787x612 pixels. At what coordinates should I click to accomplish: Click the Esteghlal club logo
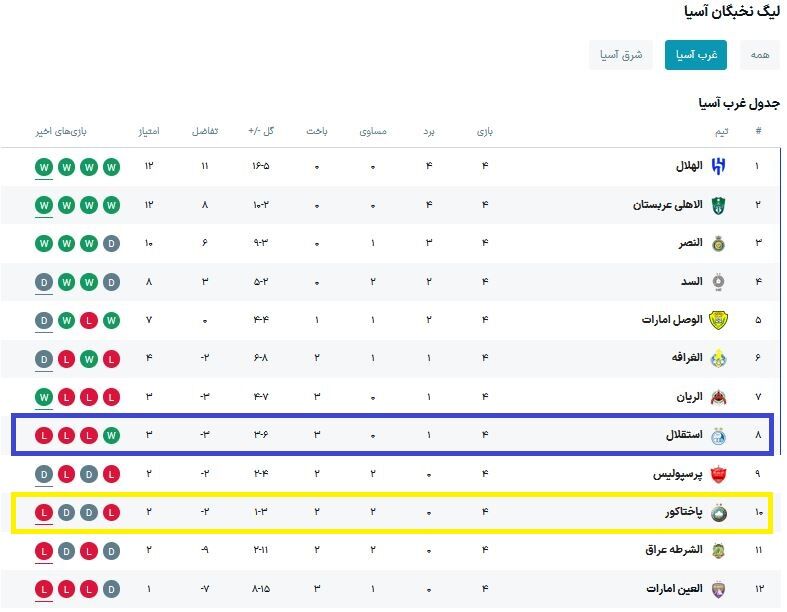[718, 436]
